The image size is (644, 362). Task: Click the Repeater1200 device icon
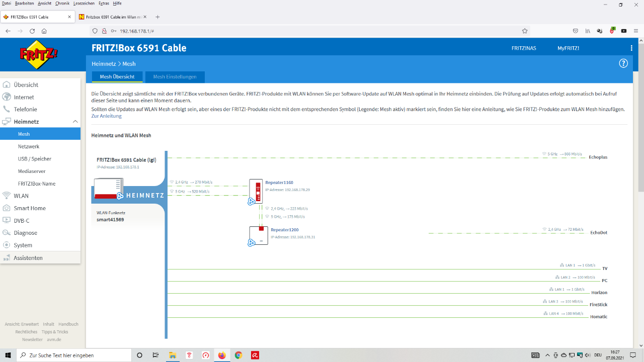[x=258, y=236]
